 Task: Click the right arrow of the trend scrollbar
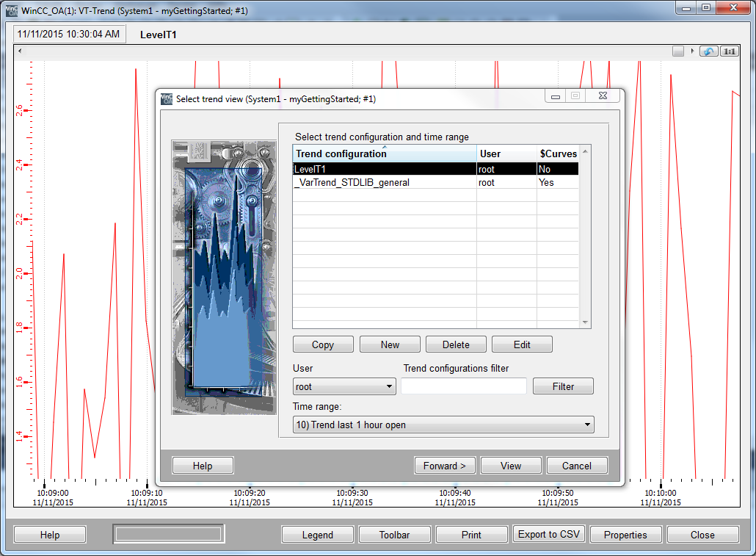tap(692, 51)
